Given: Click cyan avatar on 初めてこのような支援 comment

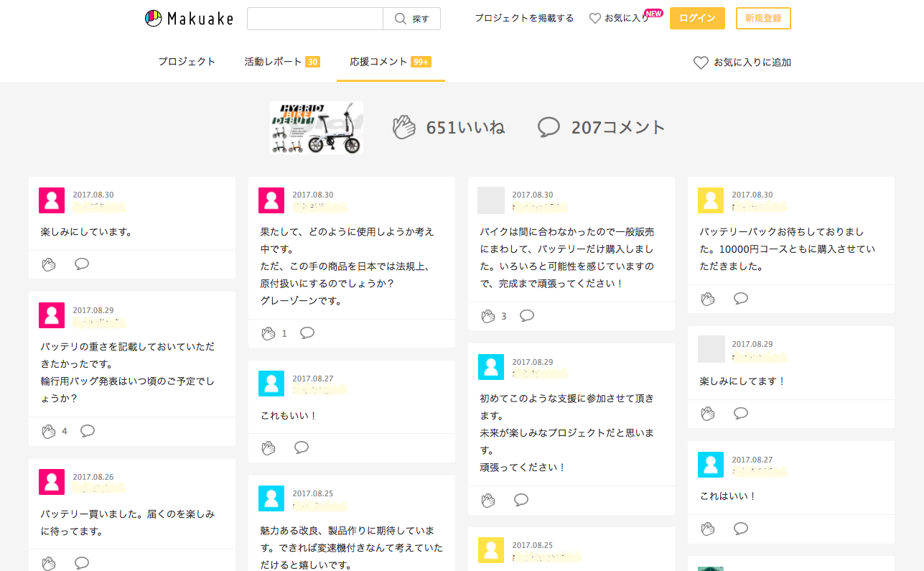Looking at the screenshot, I should (x=491, y=367).
